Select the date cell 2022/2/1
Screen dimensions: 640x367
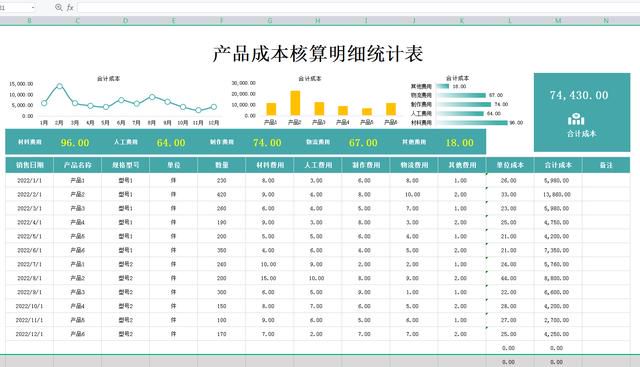point(29,194)
